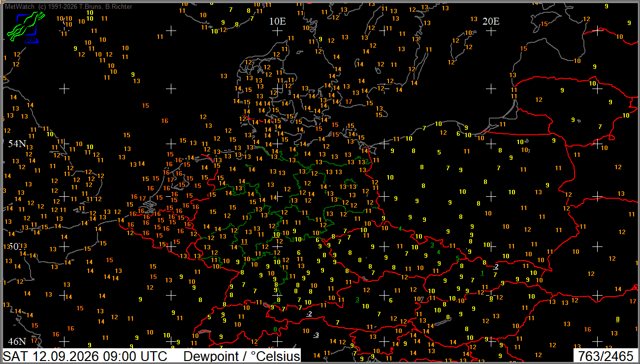
Task: Click the MetWatch copyright text in title area
Action: (x=68, y=7)
